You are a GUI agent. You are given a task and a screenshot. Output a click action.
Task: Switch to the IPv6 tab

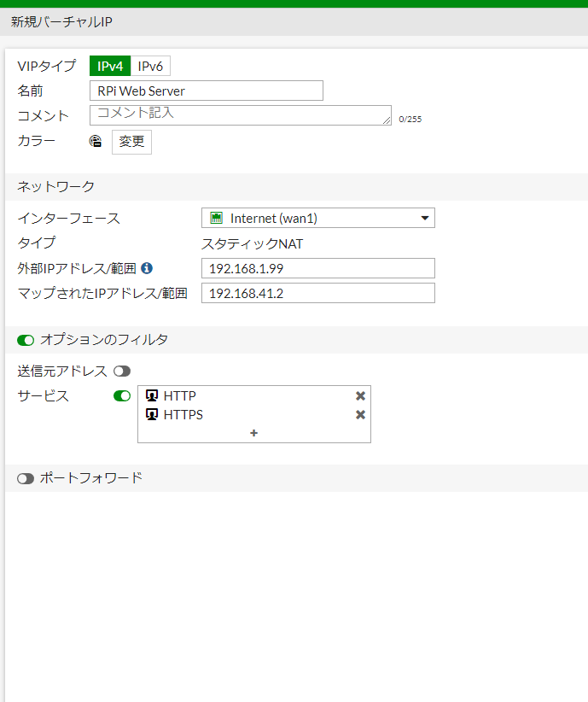[x=151, y=66]
